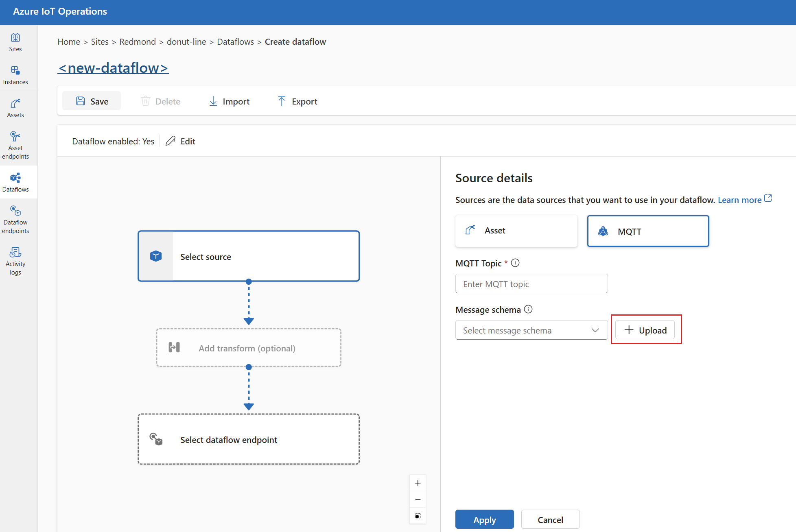Click the MQTT Topic input field
Image resolution: width=796 pixels, height=532 pixels.
point(531,284)
